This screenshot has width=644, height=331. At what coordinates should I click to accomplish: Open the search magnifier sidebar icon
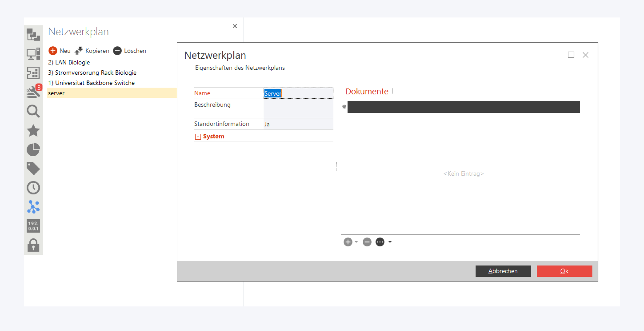(33, 111)
